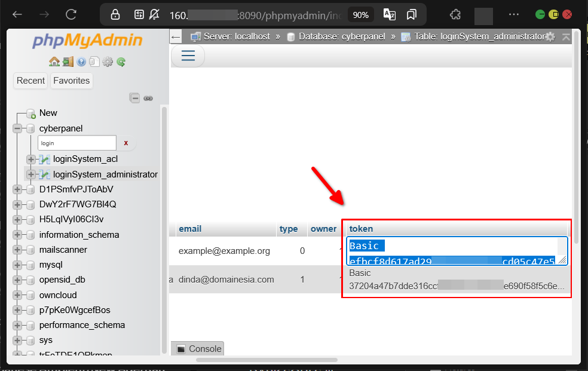Screen dimensions: 588x371
Task: Expand information_schema database node
Action: [17, 235]
